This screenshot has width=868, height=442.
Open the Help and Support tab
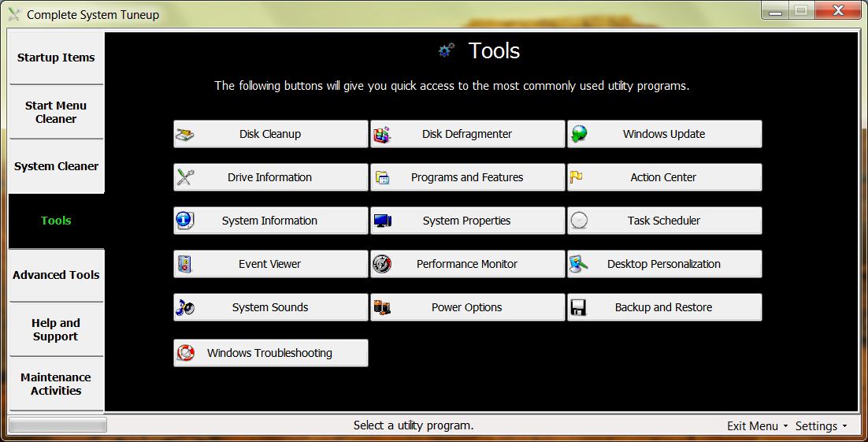(56, 329)
